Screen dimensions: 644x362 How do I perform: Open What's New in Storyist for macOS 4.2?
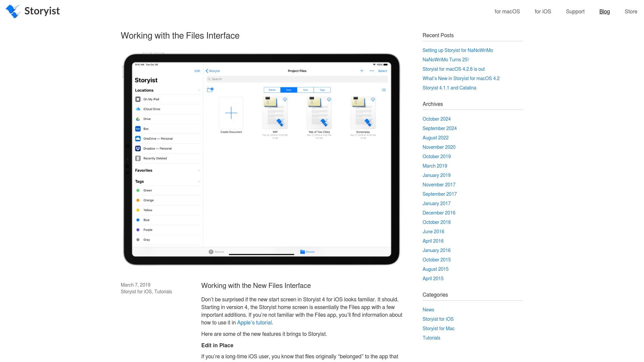click(461, 78)
